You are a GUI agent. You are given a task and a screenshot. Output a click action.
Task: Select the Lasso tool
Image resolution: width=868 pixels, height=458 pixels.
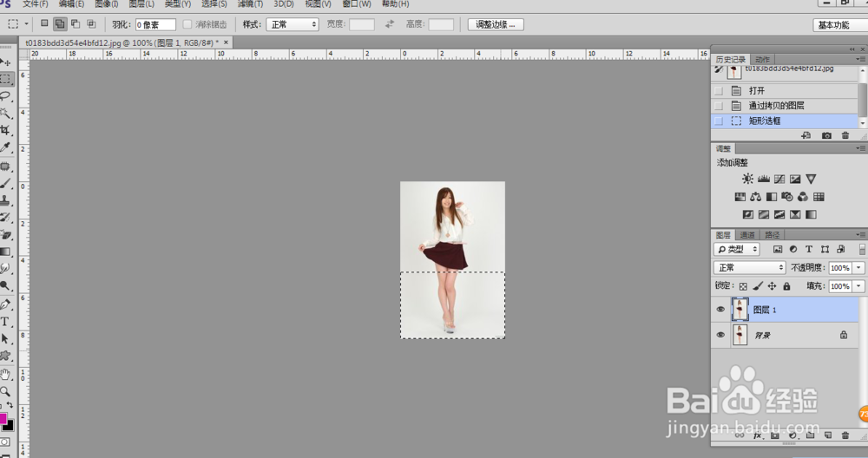[5, 96]
